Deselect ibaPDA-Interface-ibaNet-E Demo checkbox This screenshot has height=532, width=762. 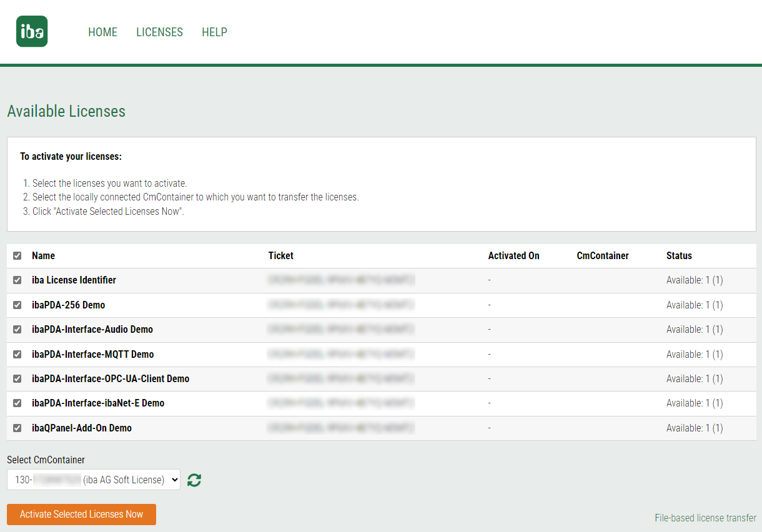(17, 403)
